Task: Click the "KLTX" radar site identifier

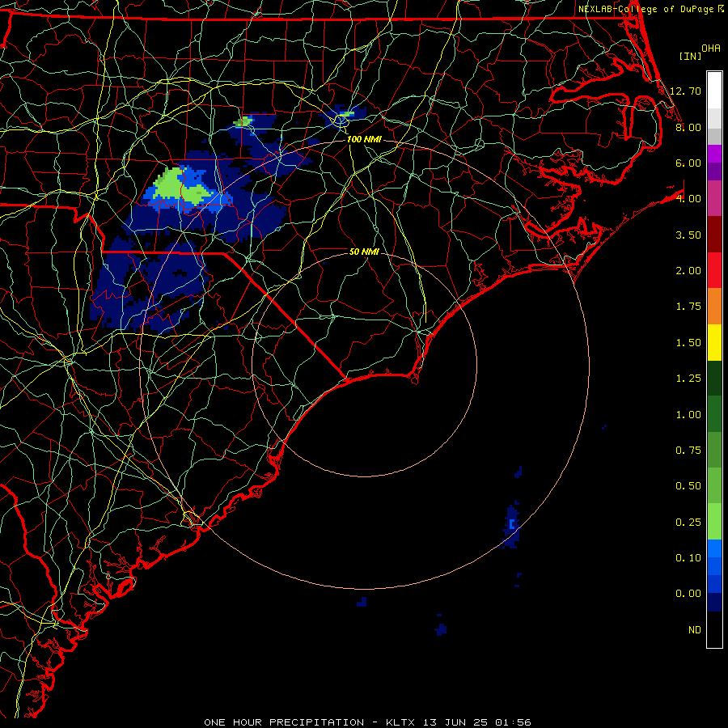Action: [x=400, y=722]
